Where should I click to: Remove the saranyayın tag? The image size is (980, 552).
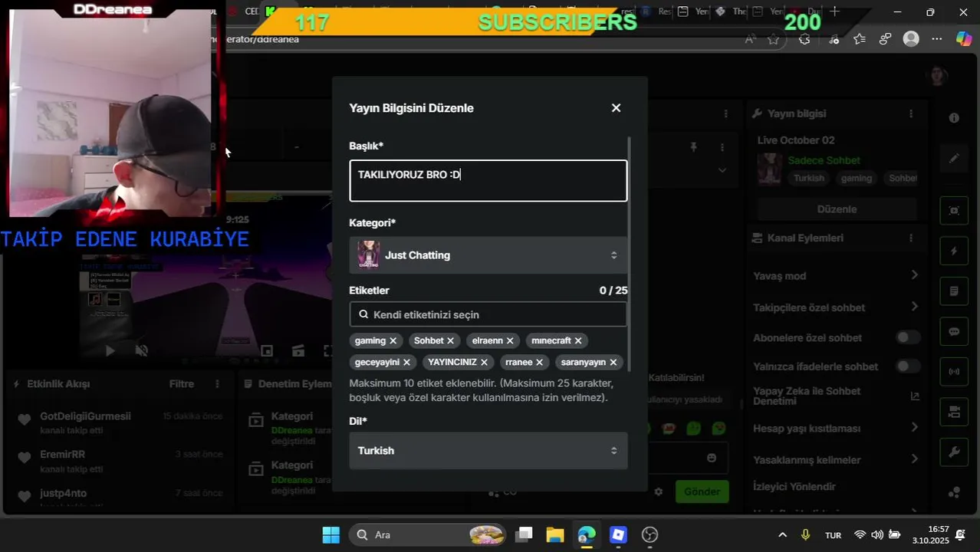click(x=613, y=362)
